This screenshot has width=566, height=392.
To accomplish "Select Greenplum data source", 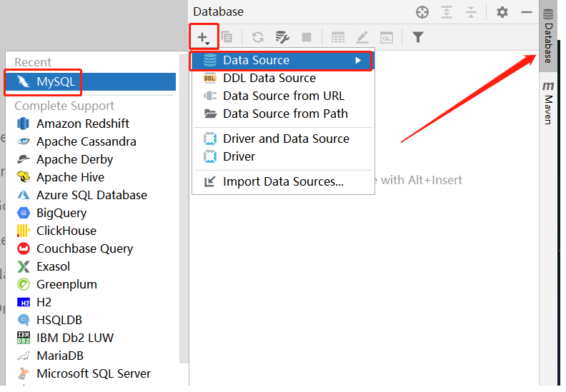I will (x=90, y=284).
